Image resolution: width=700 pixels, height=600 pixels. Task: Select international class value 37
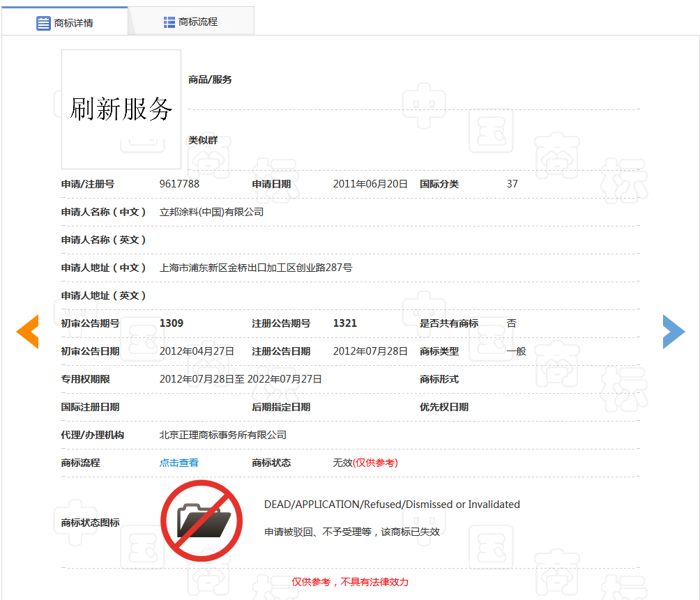(512, 184)
